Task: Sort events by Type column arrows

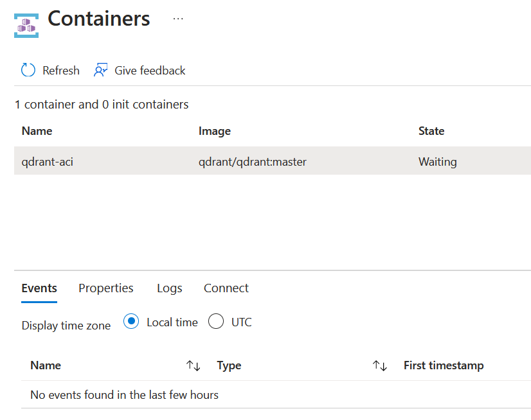Action: [380, 365]
